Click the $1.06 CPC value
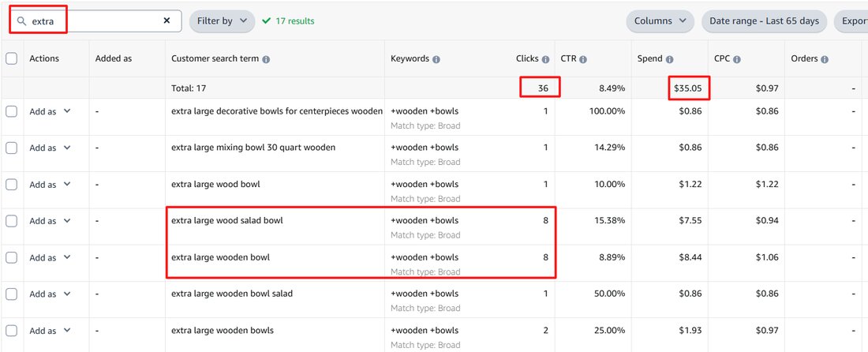The image size is (868, 352). pyautogui.click(x=767, y=257)
